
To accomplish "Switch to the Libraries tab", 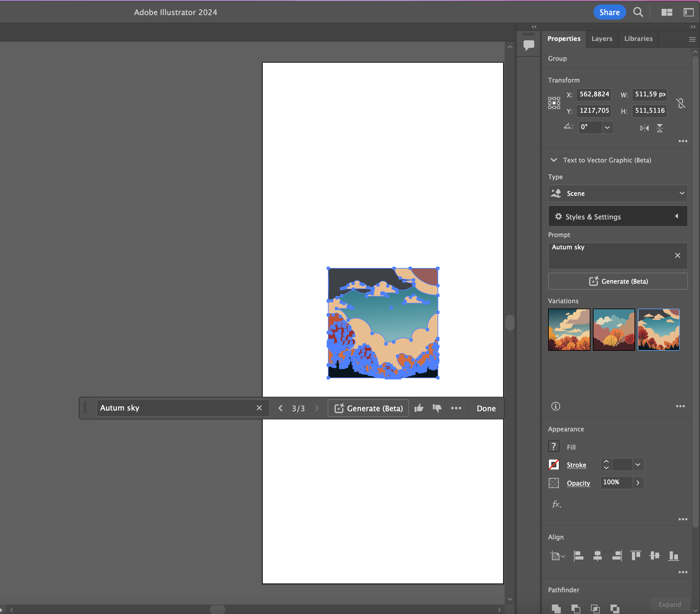I will tap(638, 39).
